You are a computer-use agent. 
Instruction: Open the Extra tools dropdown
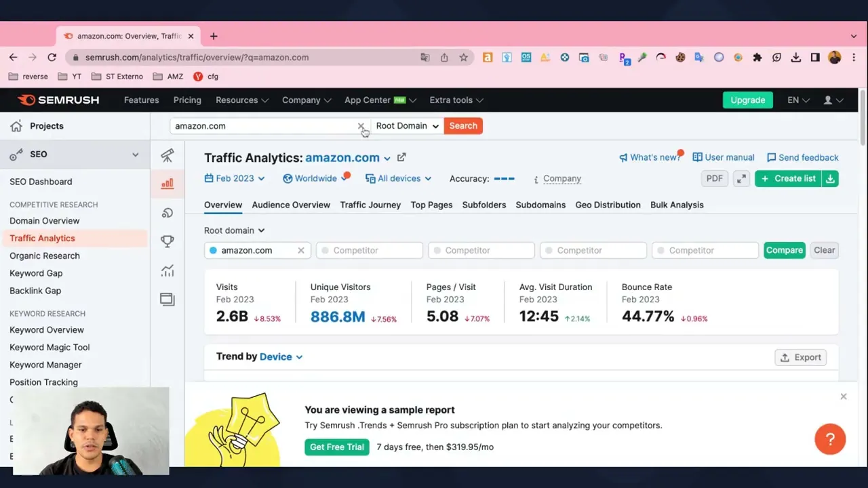click(x=456, y=100)
